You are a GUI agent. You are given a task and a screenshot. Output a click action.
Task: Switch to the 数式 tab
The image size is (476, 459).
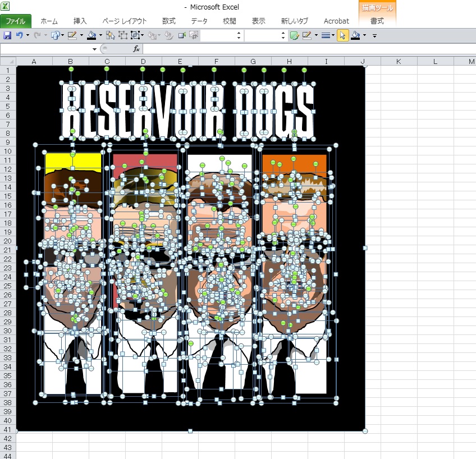click(168, 21)
